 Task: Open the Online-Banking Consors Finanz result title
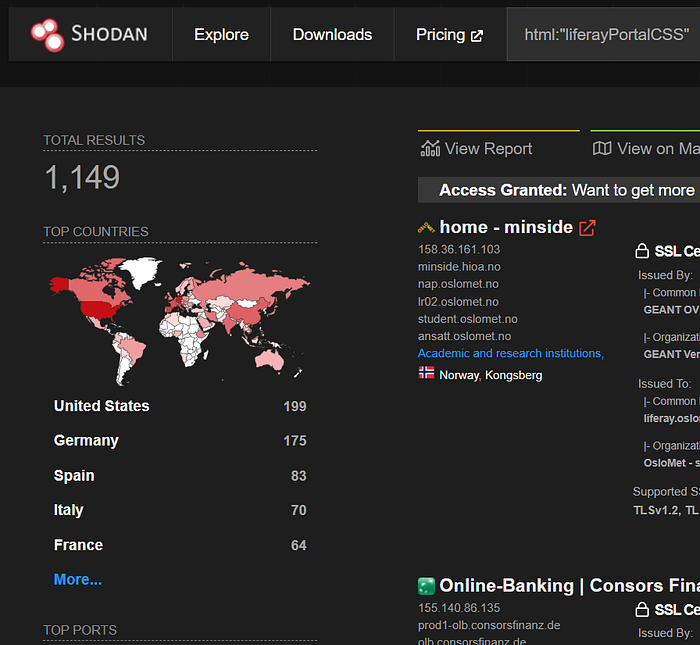(x=569, y=586)
